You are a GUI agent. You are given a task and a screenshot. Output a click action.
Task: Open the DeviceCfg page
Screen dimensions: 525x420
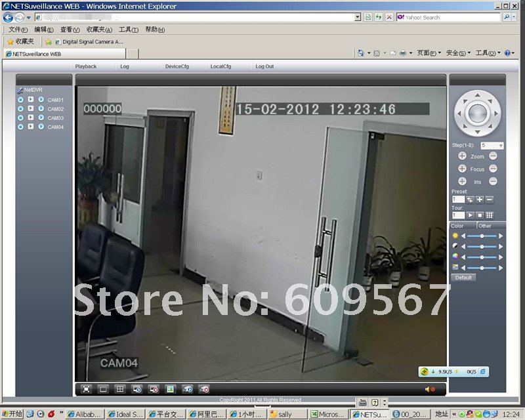177,66
